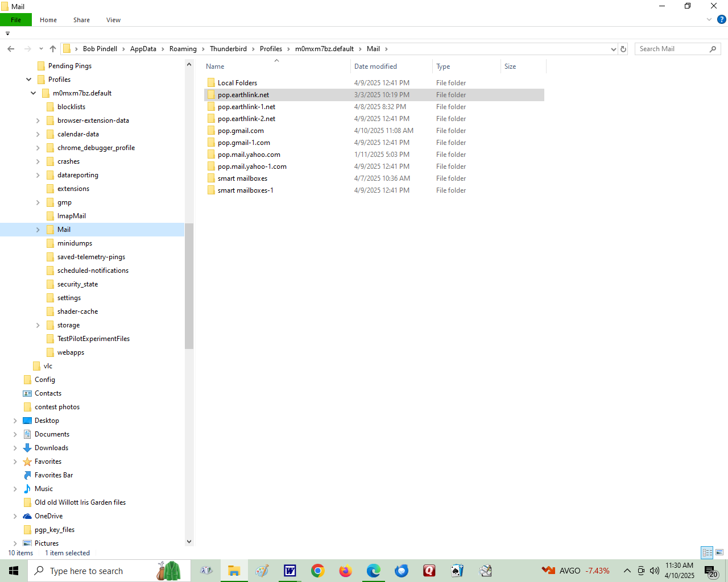Show hidden tray icons chevron

(627, 571)
